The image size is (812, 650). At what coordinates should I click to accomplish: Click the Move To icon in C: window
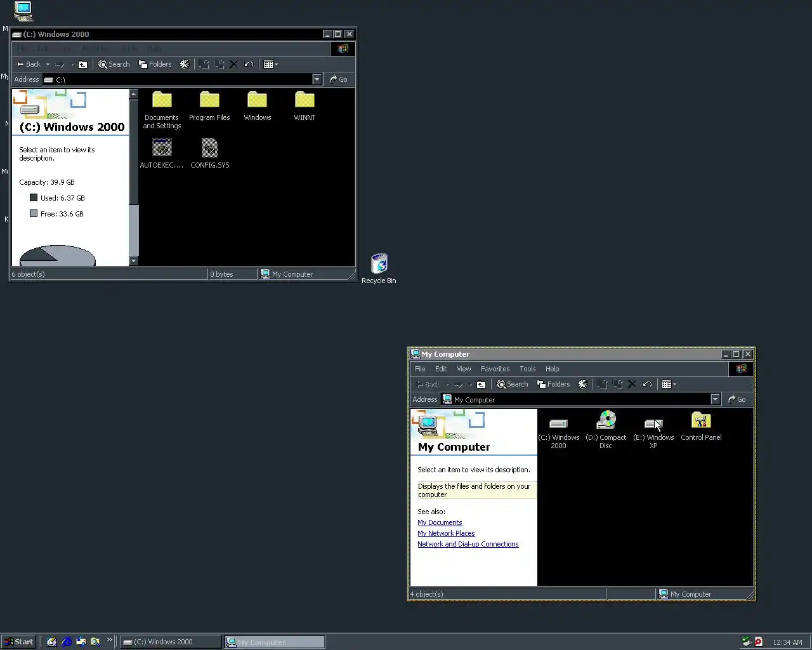(x=204, y=64)
